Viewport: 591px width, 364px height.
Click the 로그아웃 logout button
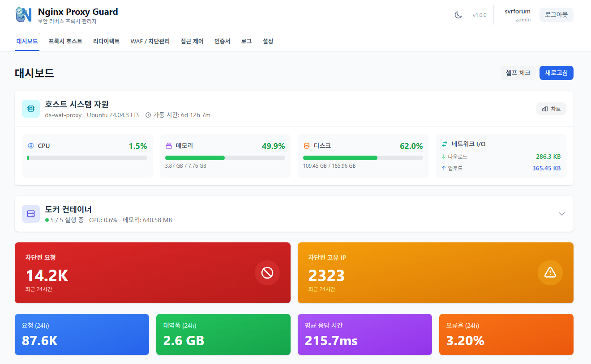556,15
